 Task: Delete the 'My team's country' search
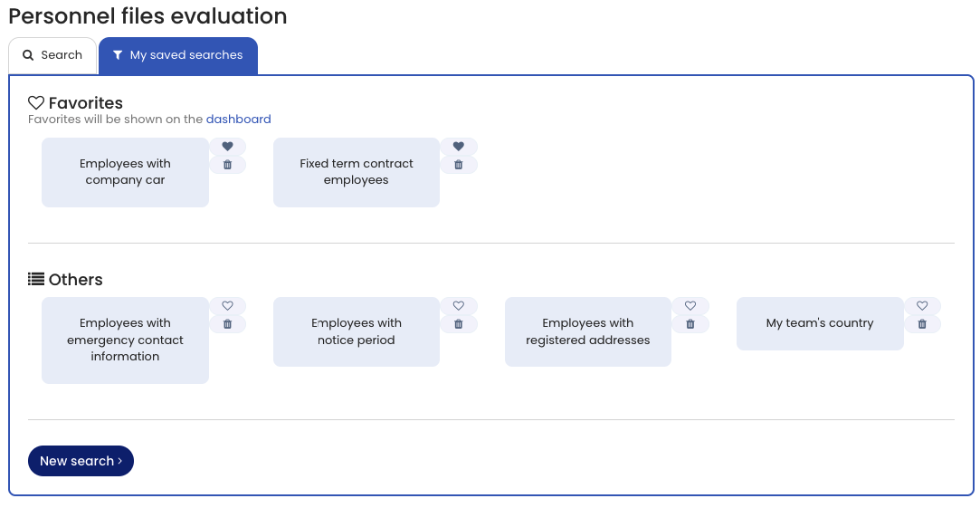922,324
